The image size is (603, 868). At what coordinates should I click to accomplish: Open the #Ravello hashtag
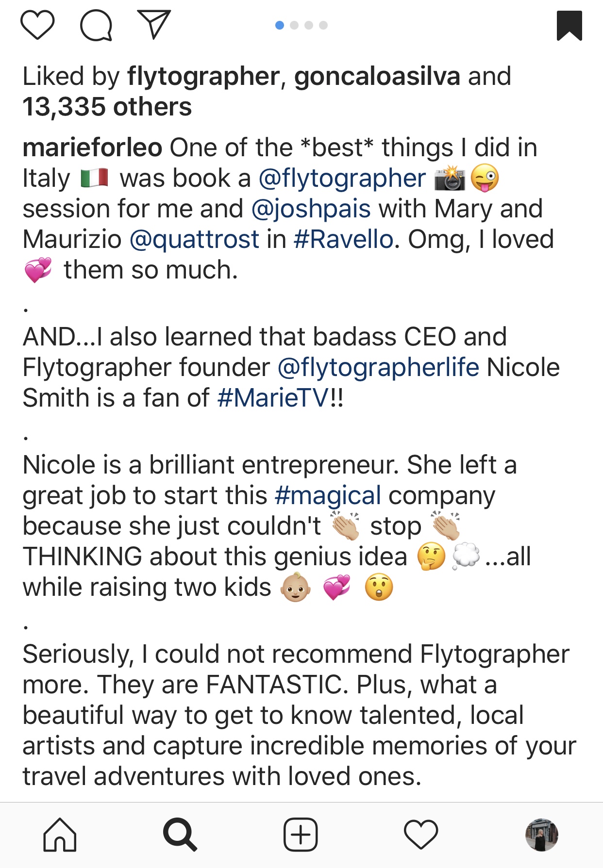coord(343,240)
